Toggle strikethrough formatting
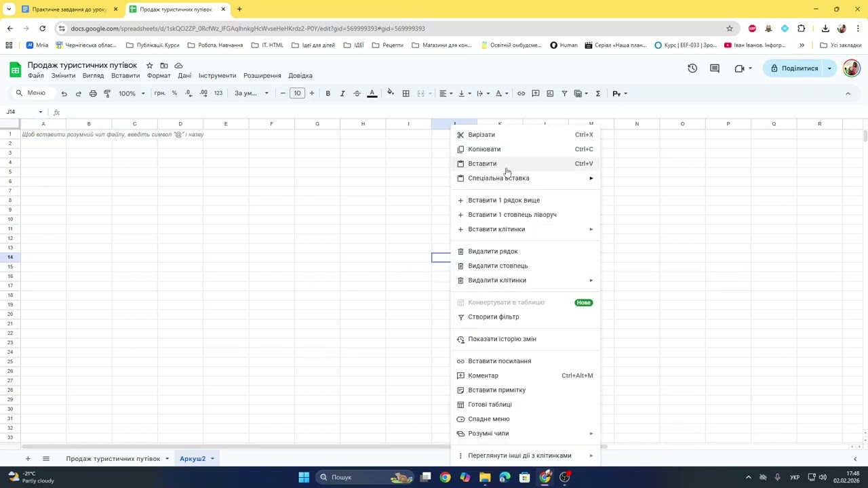868x488 pixels. tap(357, 94)
